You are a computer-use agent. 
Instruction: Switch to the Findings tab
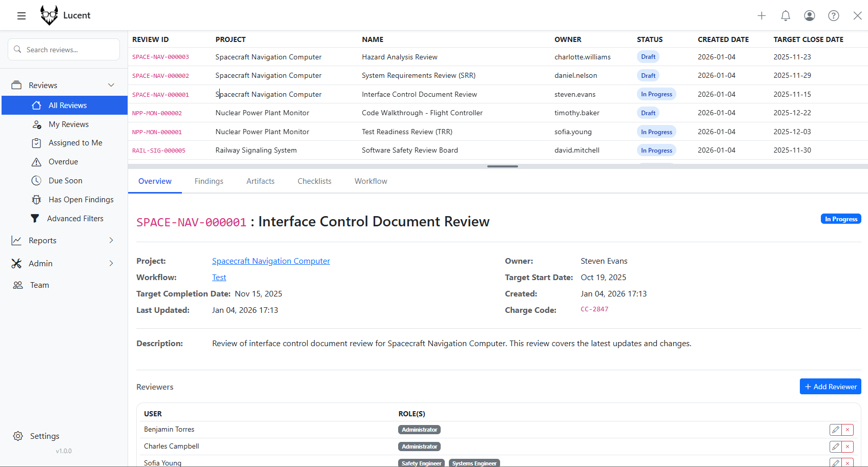coord(209,181)
